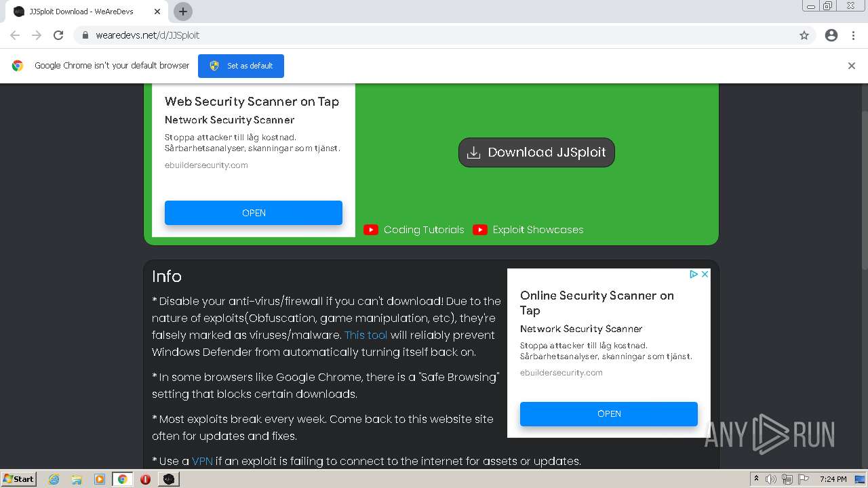Image resolution: width=868 pixels, height=488 pixels.
Task: Reload the page with refresh icon
Action: pyautogui.click(x=58, y=35)
